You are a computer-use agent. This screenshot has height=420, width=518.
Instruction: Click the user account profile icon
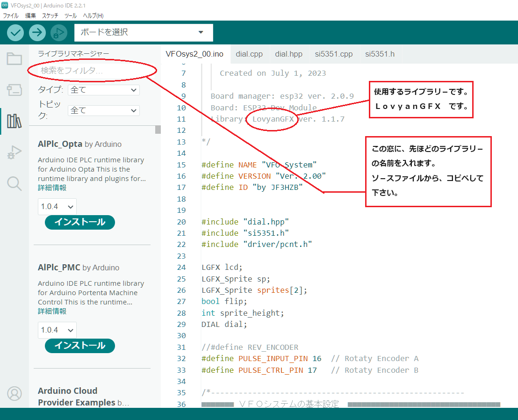tap(14, 393)
